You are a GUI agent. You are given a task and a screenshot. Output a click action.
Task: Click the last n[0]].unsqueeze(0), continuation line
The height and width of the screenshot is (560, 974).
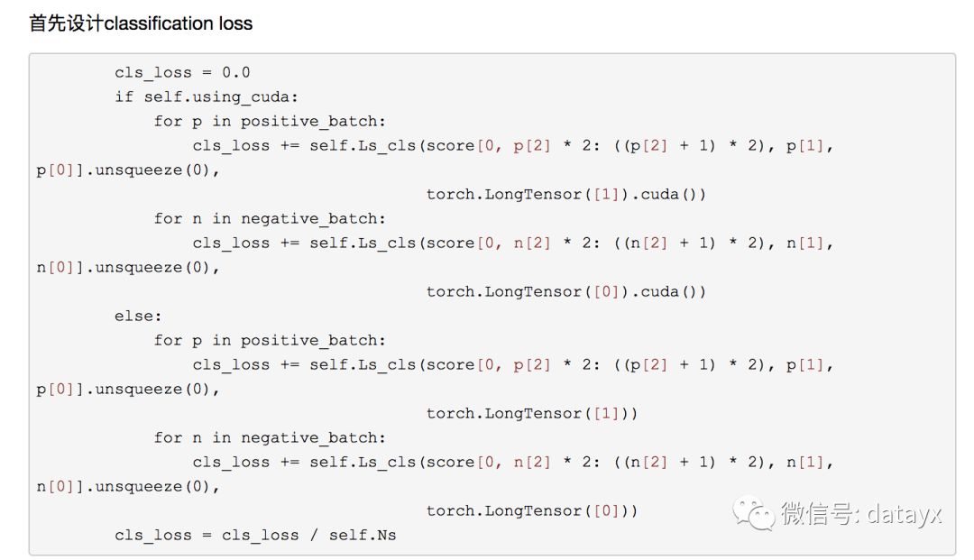click(x=128, y=487)
